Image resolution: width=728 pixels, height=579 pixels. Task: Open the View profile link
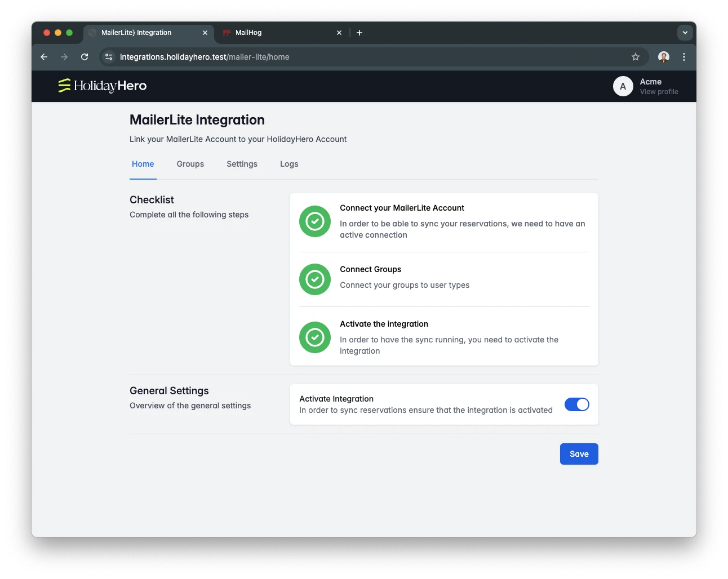click(659, 92)
